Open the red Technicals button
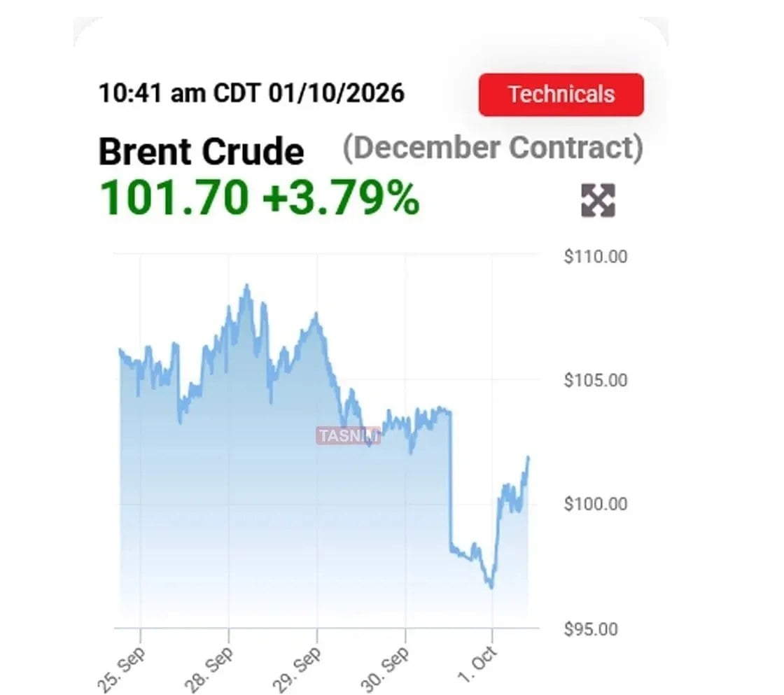Screen dimensions: 784x695 [x=561, y=94]
